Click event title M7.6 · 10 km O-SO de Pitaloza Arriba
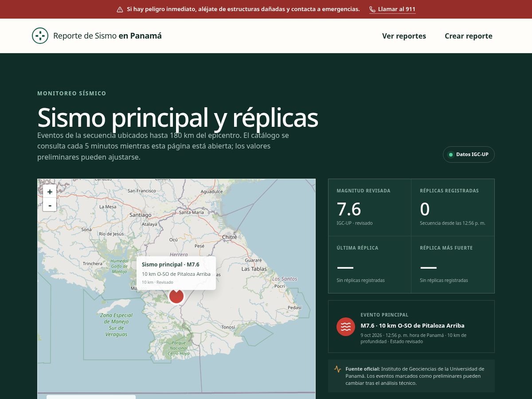 click(412, 325)
